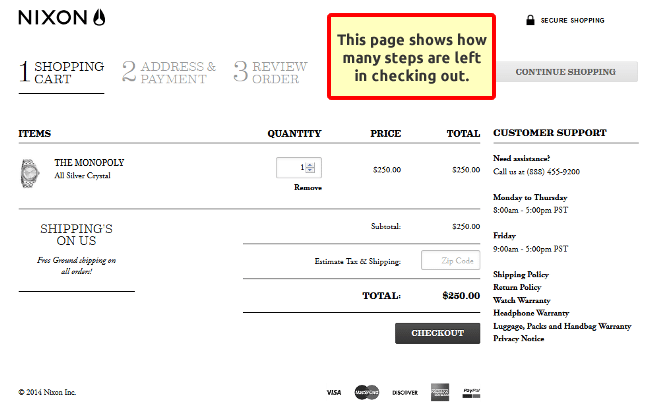
Task: Click the secure shopping lock icon
Action: (x=530, y=20)
